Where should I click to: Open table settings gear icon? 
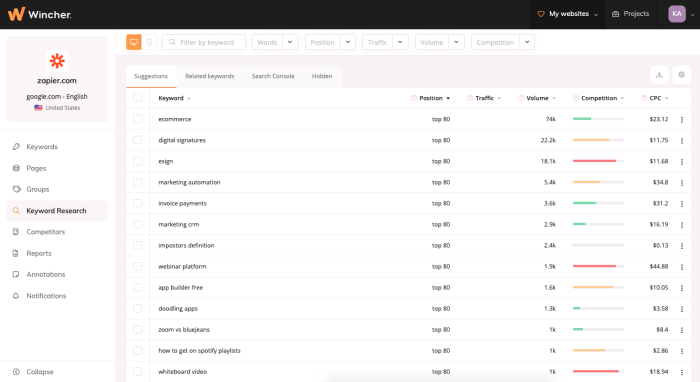[x=681, y=75]
